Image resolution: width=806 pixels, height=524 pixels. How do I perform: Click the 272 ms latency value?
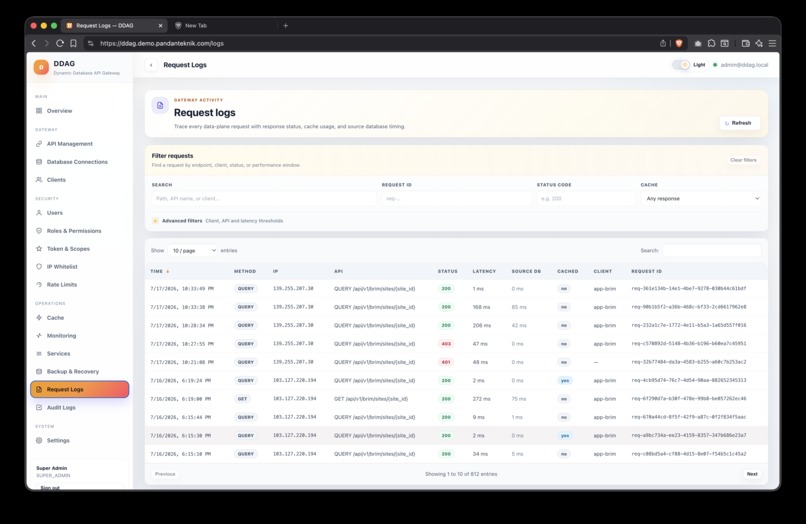pos(481,399)
